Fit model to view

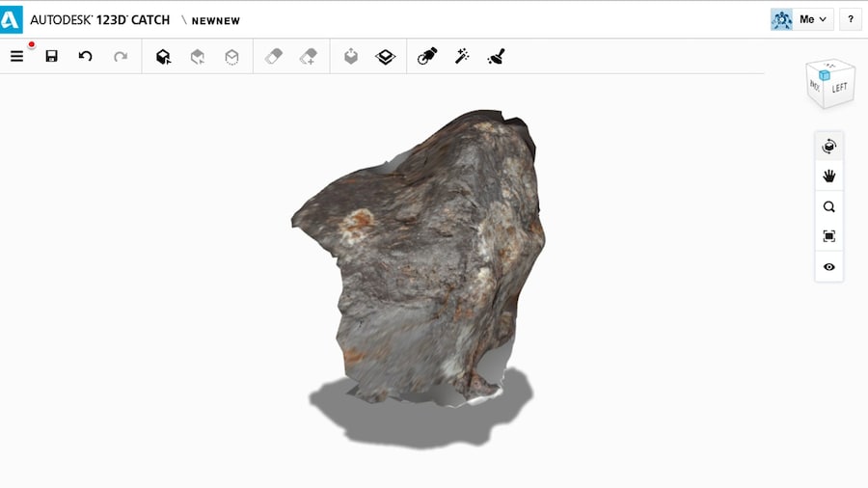tap(828, 236)
